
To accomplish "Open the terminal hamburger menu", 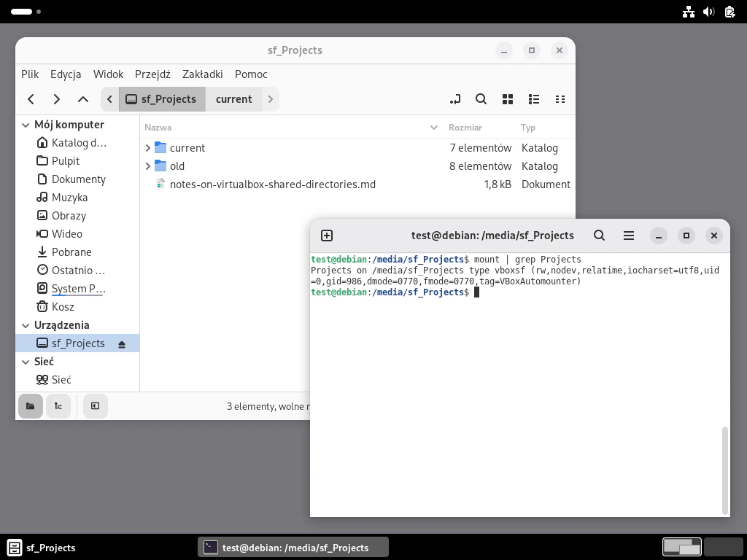I will click(628, 235).
